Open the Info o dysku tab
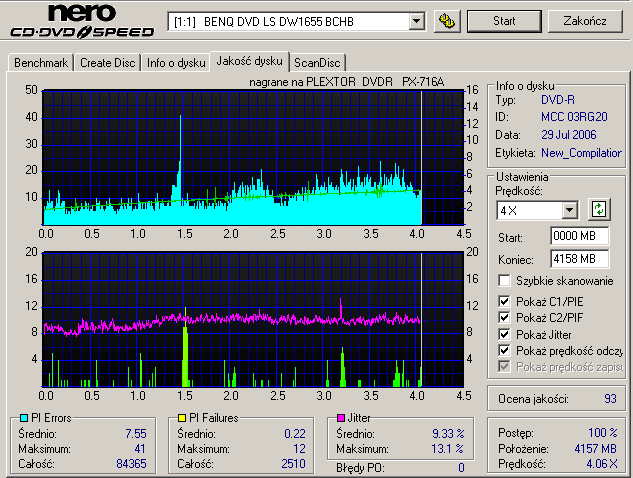 tap(176, 63)
